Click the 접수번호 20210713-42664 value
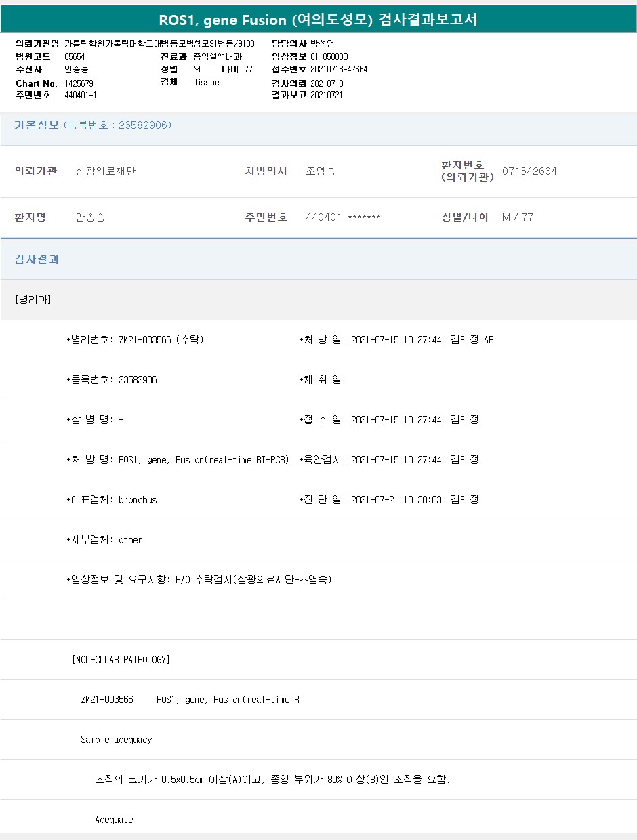The height and width of the screenshot is (840, 637). point(339,70)
